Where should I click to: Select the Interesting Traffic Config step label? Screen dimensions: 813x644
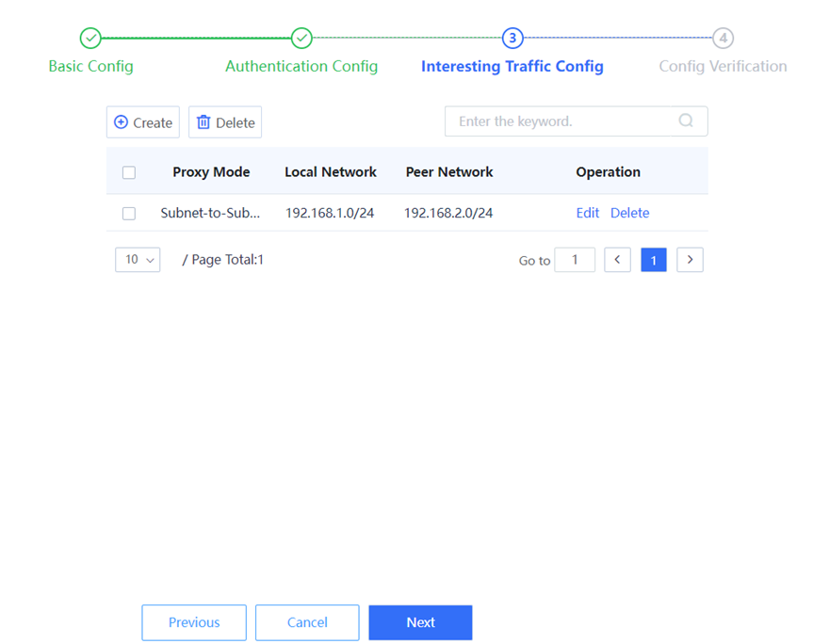[512, 66]
